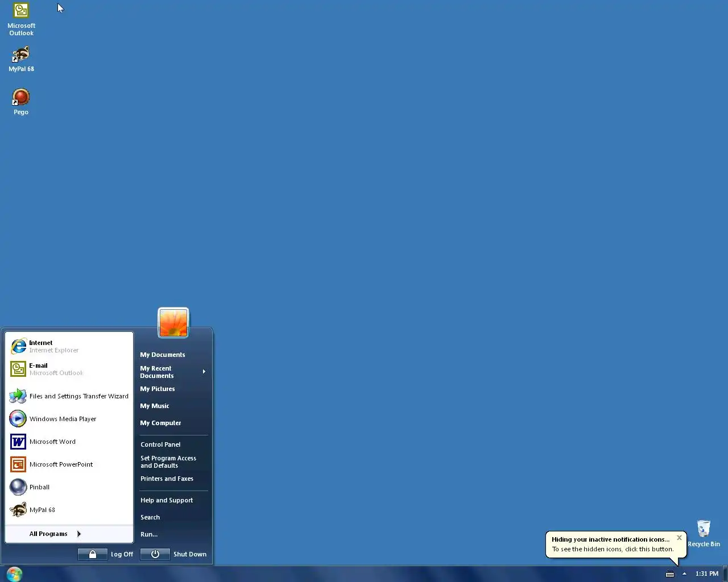Click the user account flower picture

(x=173, y=322)
